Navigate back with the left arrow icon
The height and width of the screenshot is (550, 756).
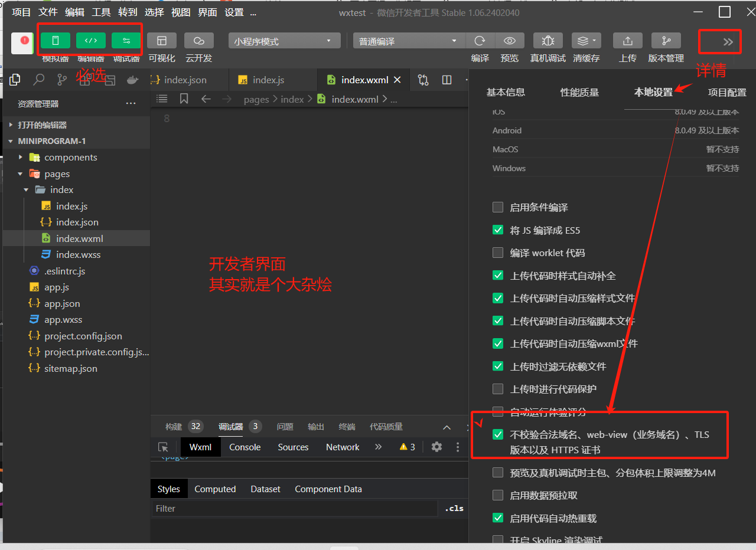206,99
